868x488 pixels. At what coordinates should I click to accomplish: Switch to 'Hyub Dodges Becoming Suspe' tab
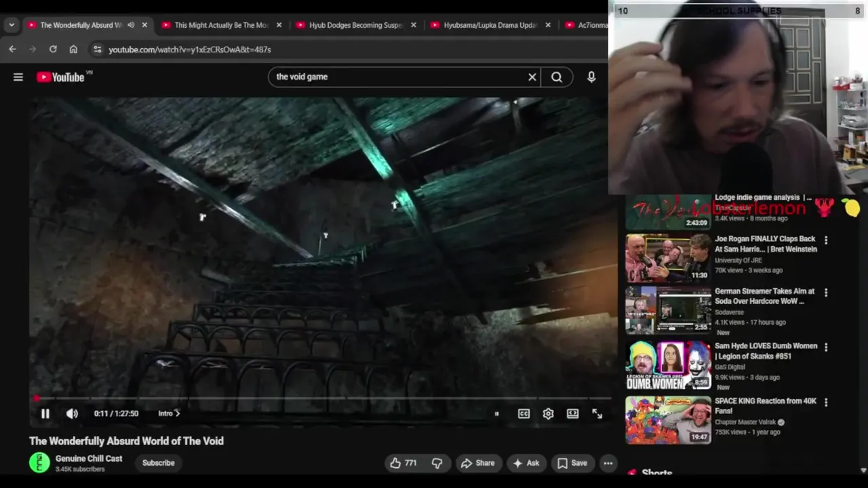[355, 25]
